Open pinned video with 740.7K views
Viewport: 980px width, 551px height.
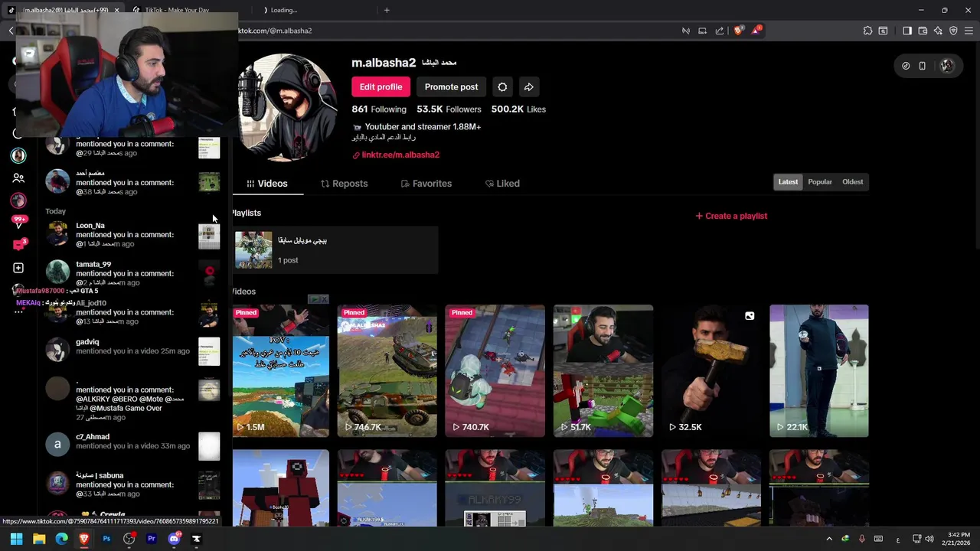(x=495, y=370)
